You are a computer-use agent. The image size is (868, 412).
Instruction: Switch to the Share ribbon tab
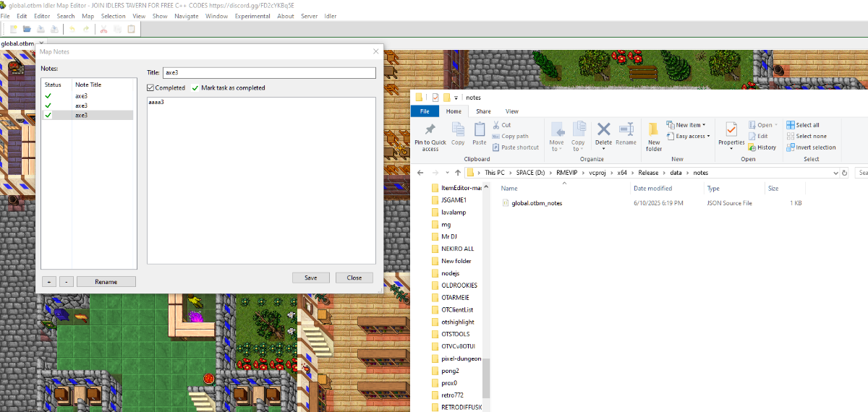[x=483, y=111]
